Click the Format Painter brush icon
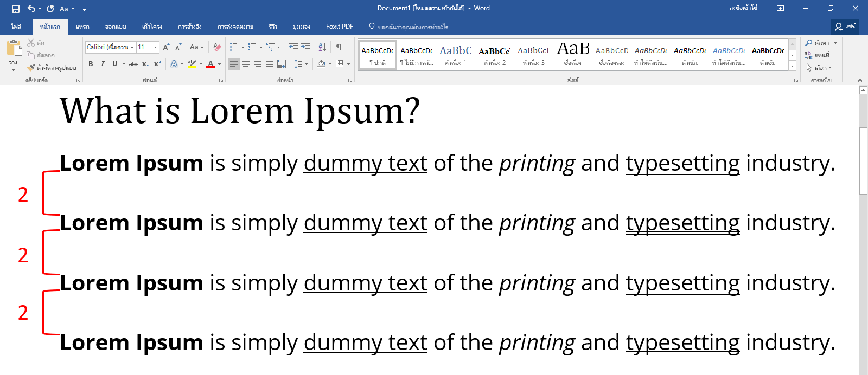Image resolution: width=868 pixels, height=375 pixels. pyautogui.click(x=31, y=68)
